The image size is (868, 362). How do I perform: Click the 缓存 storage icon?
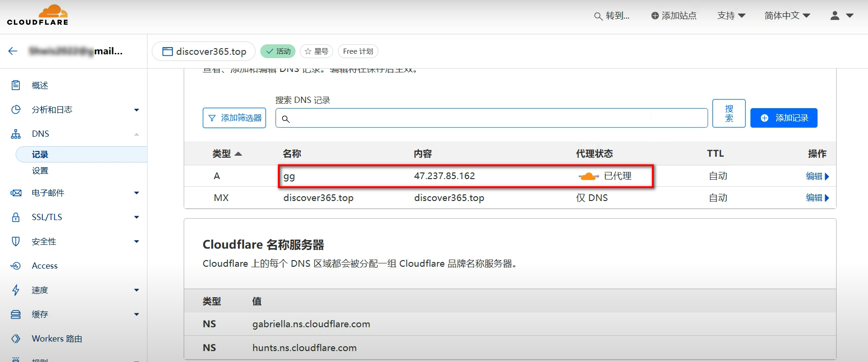pos(16,314)
